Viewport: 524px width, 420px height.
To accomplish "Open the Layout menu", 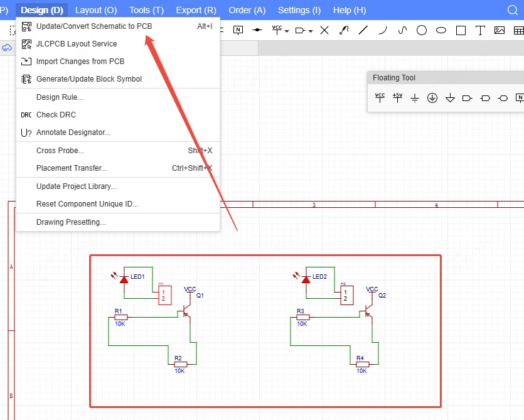I will click(96, 10).
